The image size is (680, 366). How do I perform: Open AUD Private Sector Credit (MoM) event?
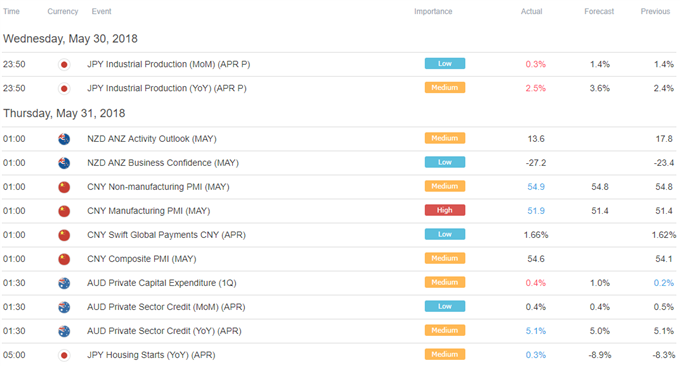166,307
